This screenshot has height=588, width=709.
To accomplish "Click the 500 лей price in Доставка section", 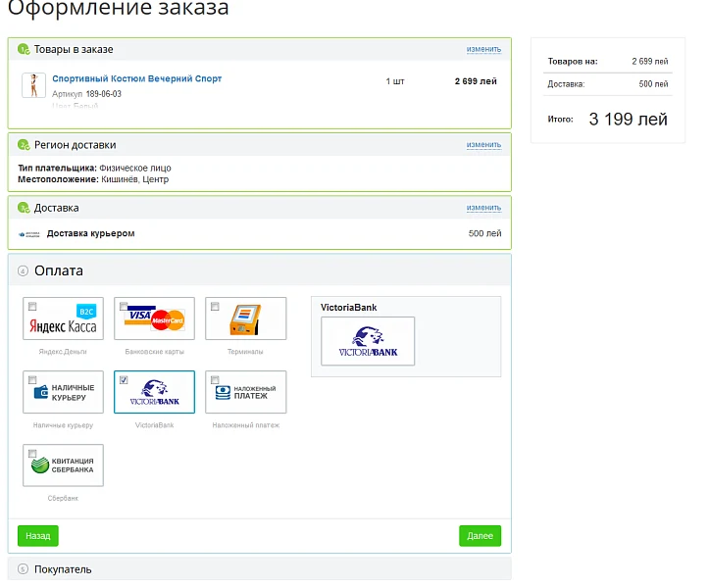I will coord(484,233).
